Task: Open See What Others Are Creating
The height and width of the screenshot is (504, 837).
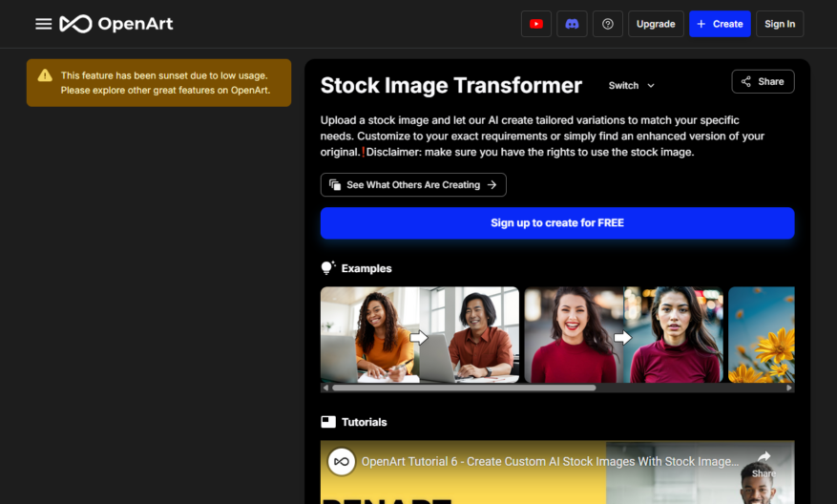Action: pos(413,185)
